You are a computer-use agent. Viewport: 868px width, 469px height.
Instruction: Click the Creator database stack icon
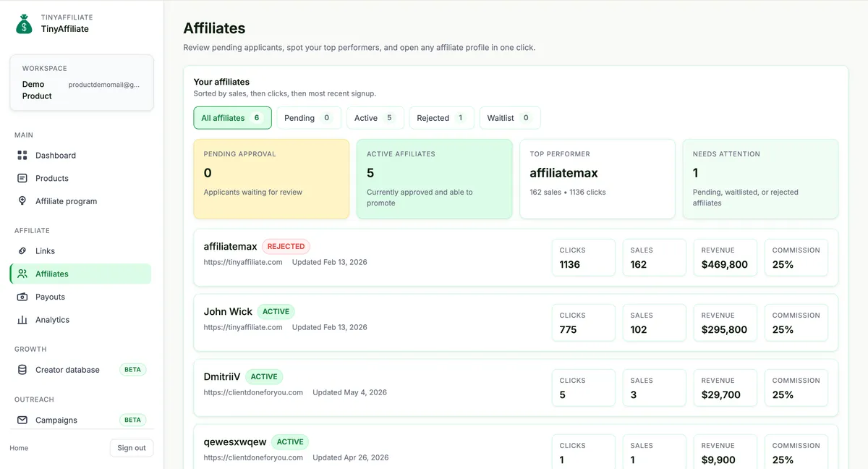point(22,370)
